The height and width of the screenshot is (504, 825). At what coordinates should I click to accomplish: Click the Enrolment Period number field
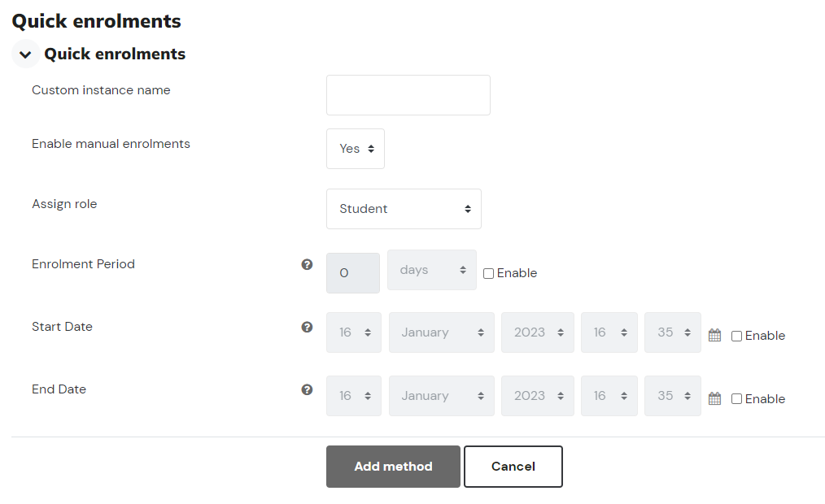(x=353, y=273)
